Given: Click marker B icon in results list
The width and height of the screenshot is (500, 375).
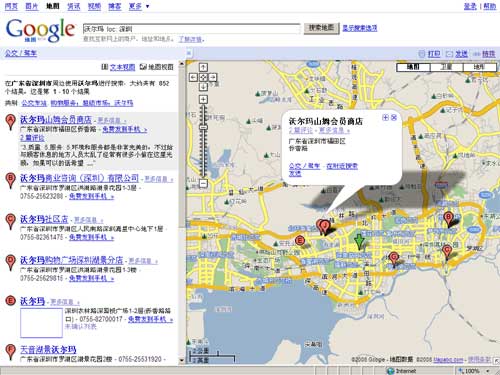Looking at the screenshot, I should pos(11,181).
